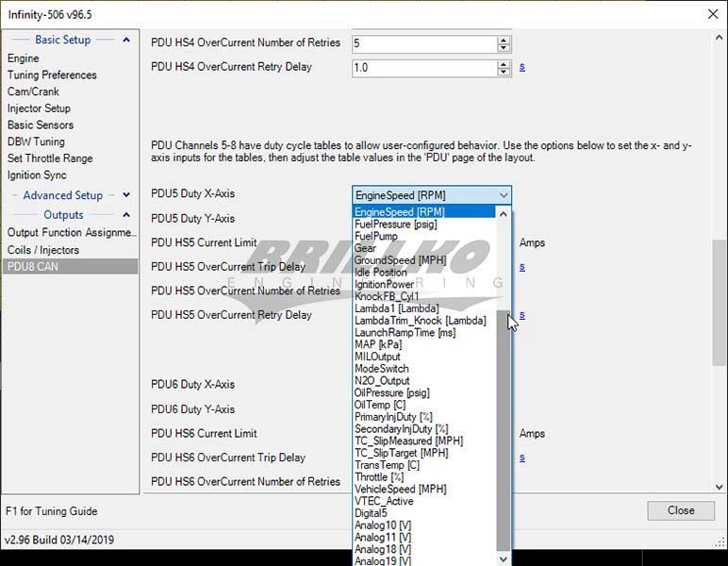728x566 pixels.
Task: Increase PDU HS4 OverCurrent Number of Retries
Action: click(504, 41)
